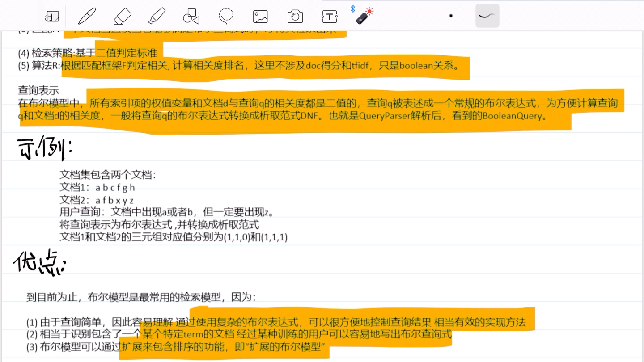Image resolution: width=644 pixels, height=362 pixels.
Task: Click the 查询表示 heading text
Action: click(38, 91)
